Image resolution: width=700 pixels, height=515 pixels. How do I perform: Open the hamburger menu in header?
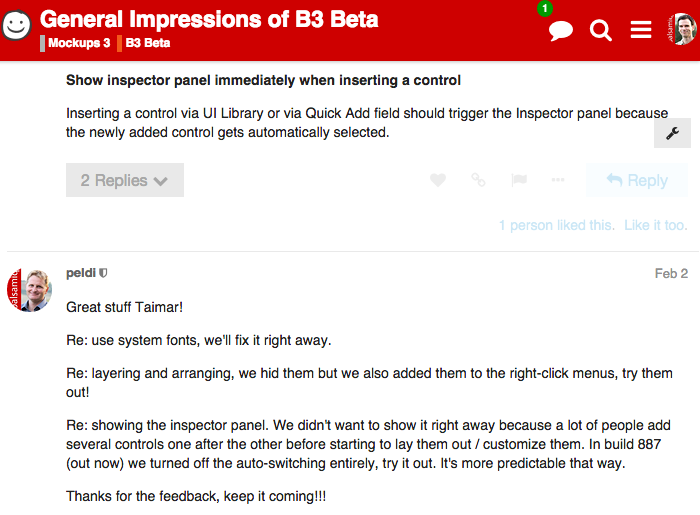(641, 30)
